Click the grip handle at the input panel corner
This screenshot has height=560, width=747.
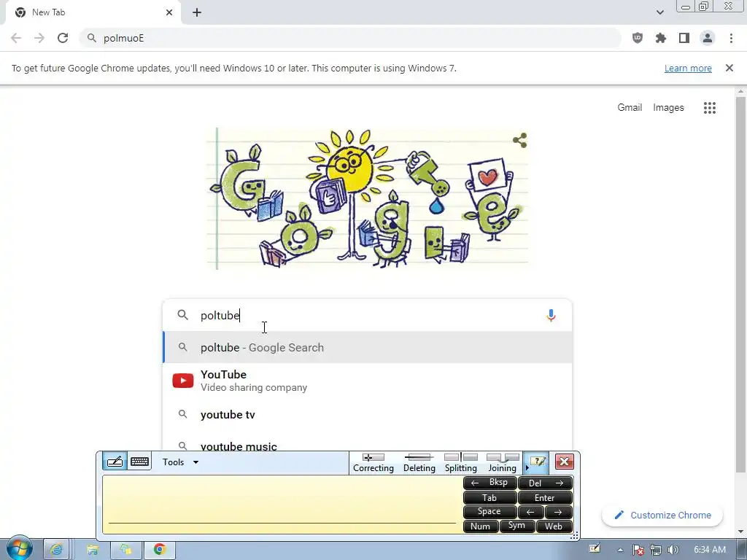tap(575, 536)
